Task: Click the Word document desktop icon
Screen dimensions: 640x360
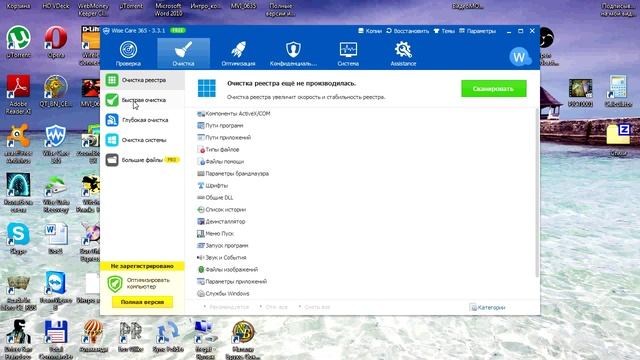Action: (56, 238)
